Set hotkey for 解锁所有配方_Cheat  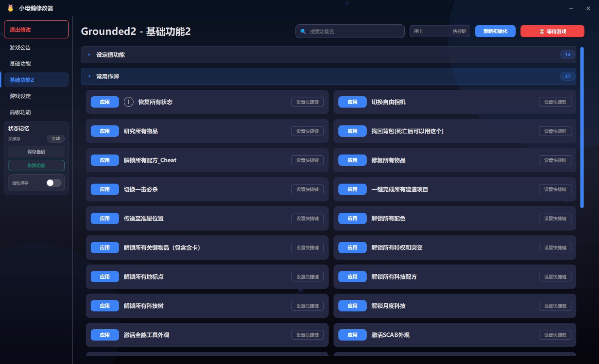click(x=308, y=160)
